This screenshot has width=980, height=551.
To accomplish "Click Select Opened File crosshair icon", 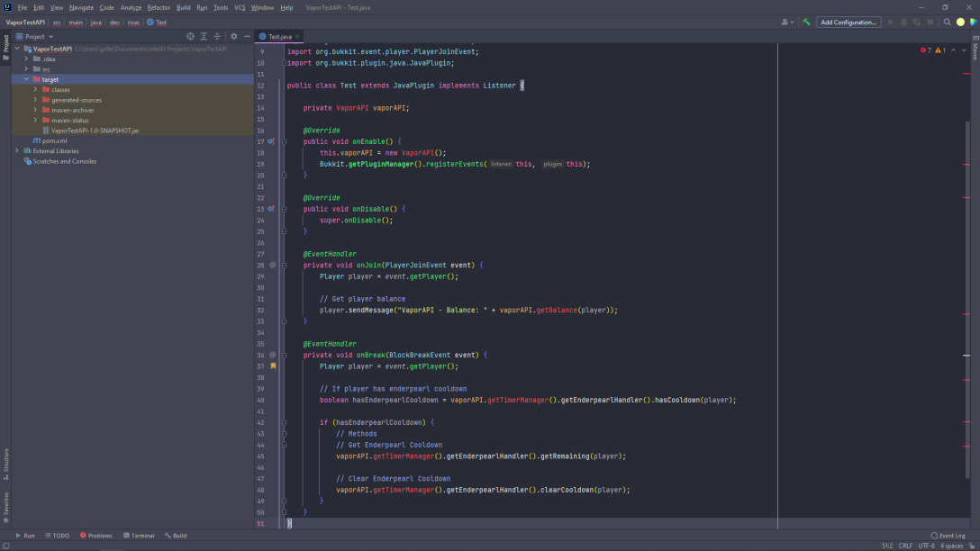I will (x=191, y=36).
